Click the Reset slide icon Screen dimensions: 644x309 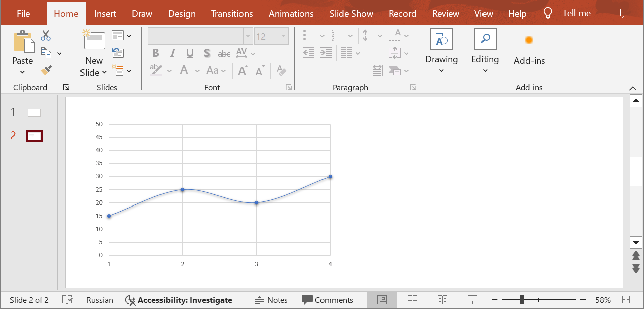coord(118,53)
